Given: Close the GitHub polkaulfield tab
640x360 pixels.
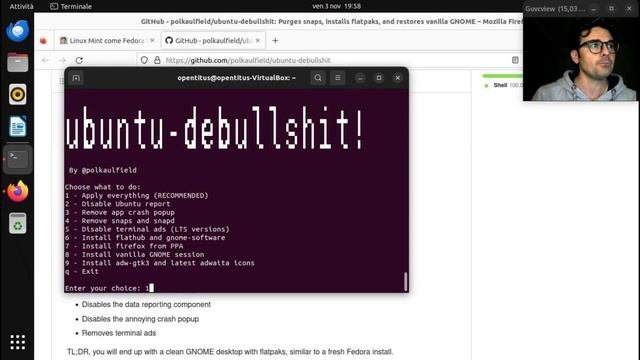Looking at the screenshot, I should [258, 40].
